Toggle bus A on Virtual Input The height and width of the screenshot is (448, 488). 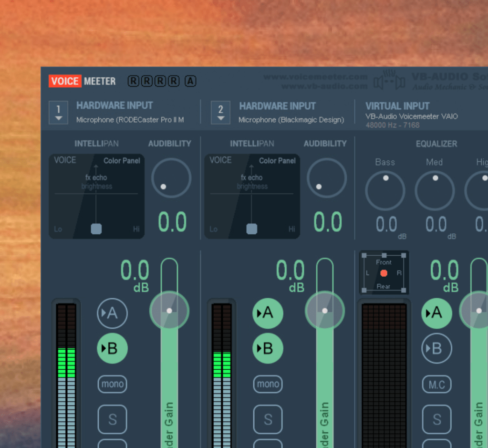point(436,313)
